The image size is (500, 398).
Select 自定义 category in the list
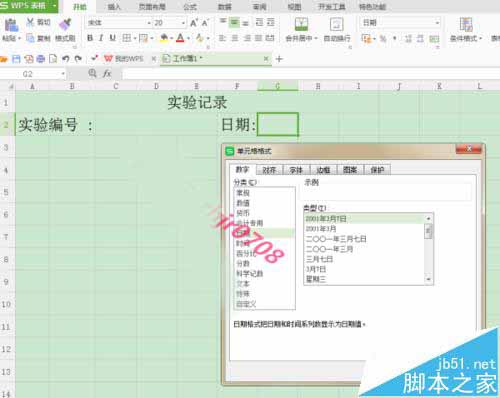point(246,304)
